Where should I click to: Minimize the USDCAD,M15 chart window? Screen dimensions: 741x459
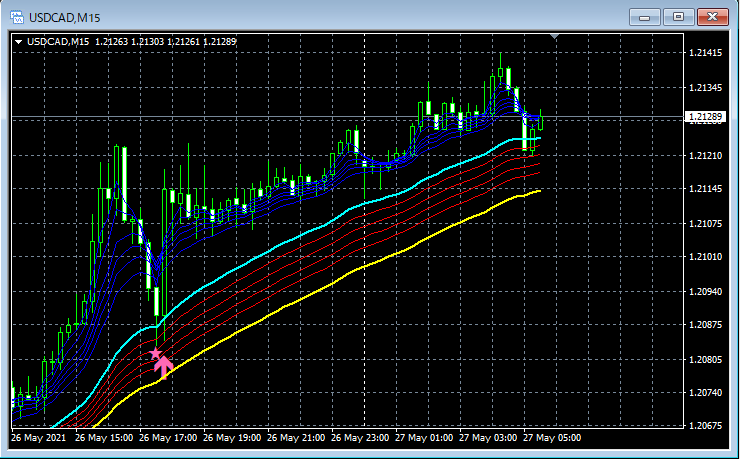tap(644, 17)
